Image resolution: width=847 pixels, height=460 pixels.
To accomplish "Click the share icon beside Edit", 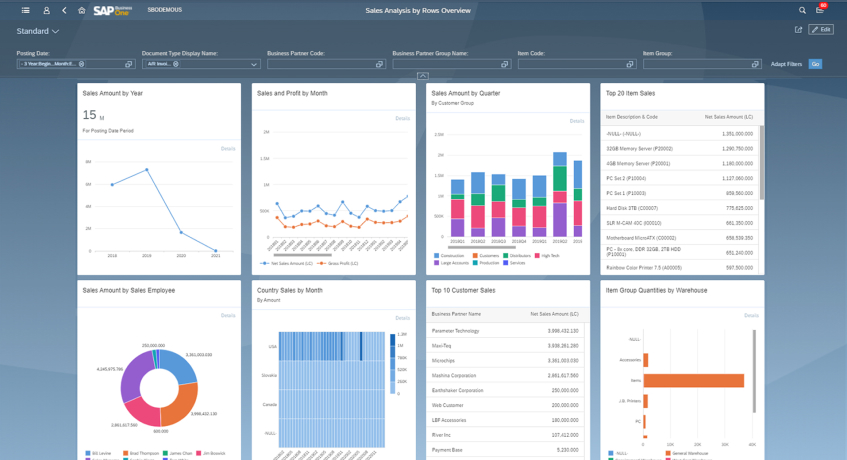I will [x=798, y=30].
